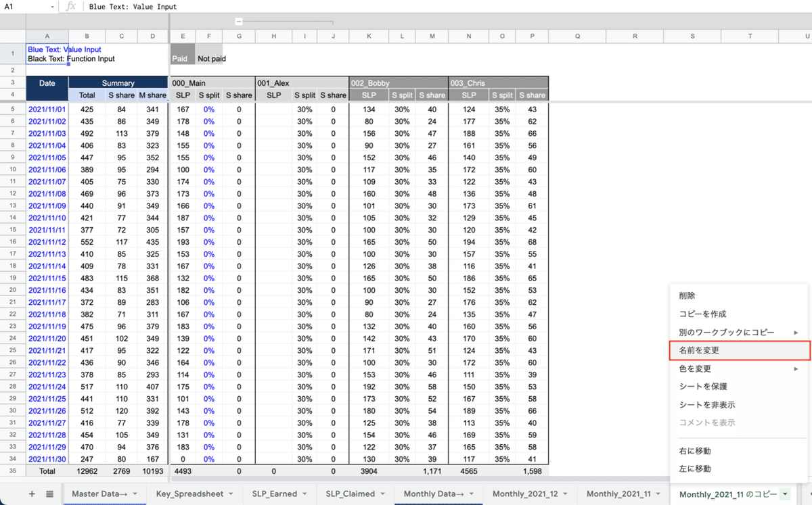Click the M share column header cell
Viewport: 812px width, 505px height.
(152, 95)
